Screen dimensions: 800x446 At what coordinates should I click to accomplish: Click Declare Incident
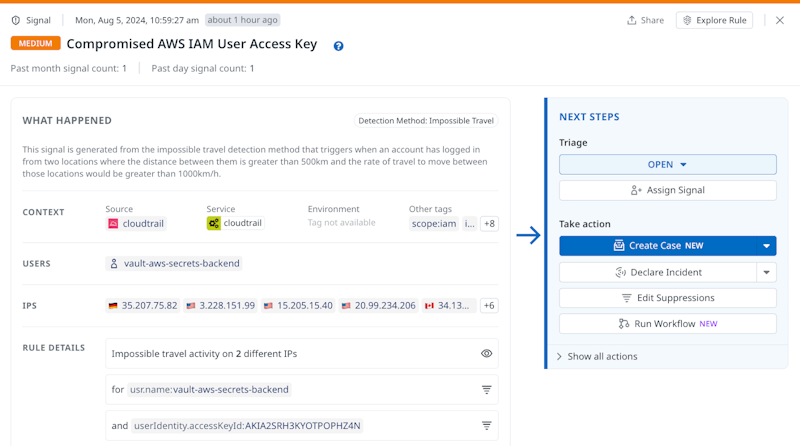coord(657,272)
